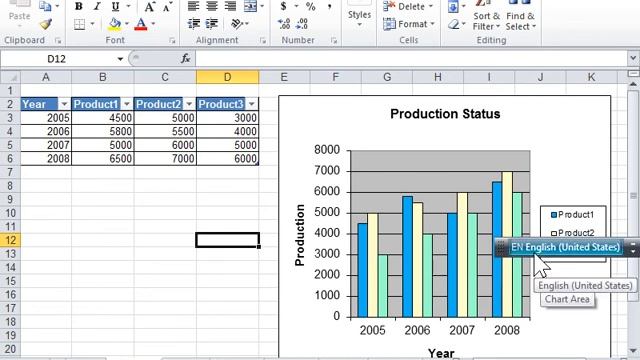Select row 12 header
This screenshot has width=640, height=360.
tap(10, 240)
